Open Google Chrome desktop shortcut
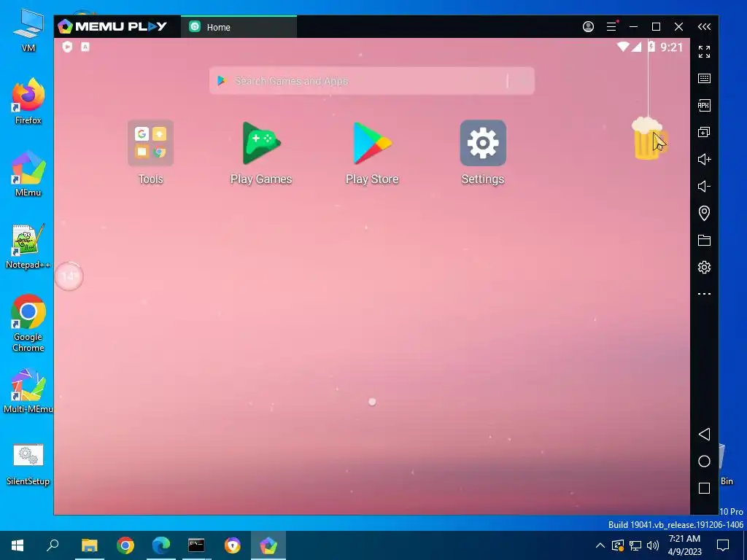This screenshot has height=560, width=747. 28,323
